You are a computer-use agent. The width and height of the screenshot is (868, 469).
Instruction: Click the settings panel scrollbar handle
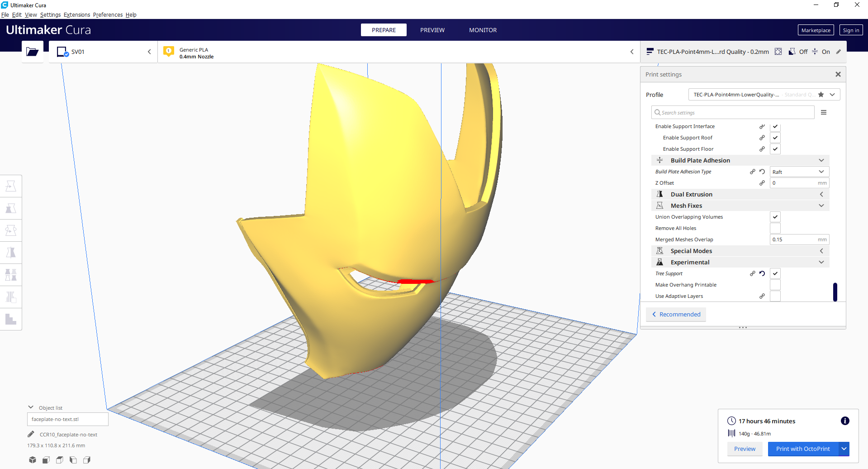click(835, 292)
